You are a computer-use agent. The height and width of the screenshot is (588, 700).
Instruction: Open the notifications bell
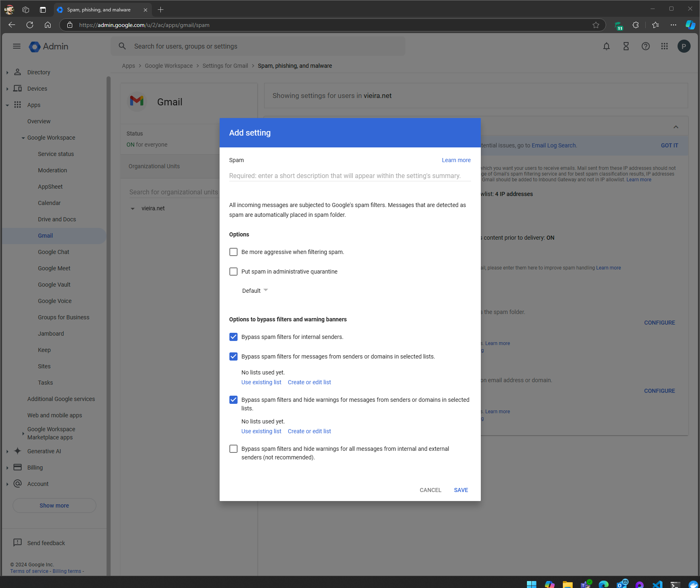(x=607, y=46)
